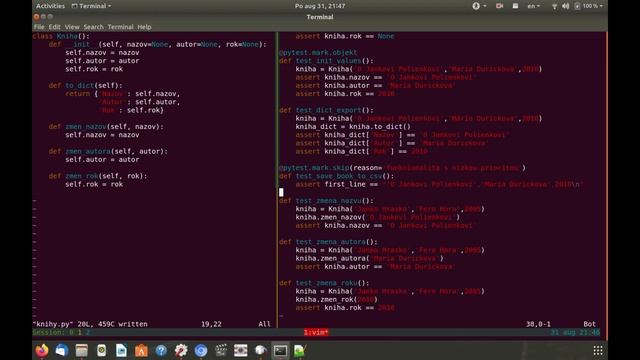Viewport: 640px width, 360px height.
Task: Click the '@pytest.mark.objekt' decorator line
Action: pos(318,53)
